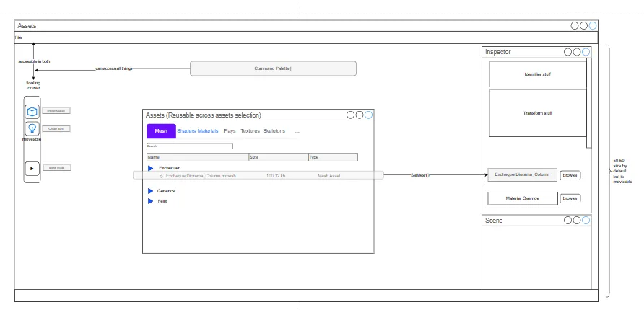Click the Type column header
Viewport: 644px width, 310px height.
[x=333, y=157]
